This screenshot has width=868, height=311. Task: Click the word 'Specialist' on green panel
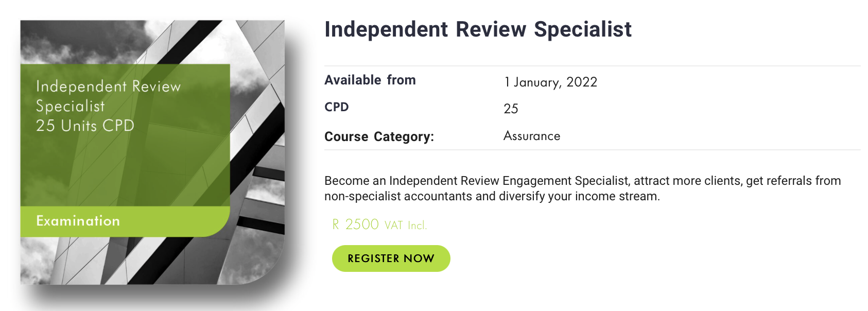pyautogui.click(x=71, y=106)
